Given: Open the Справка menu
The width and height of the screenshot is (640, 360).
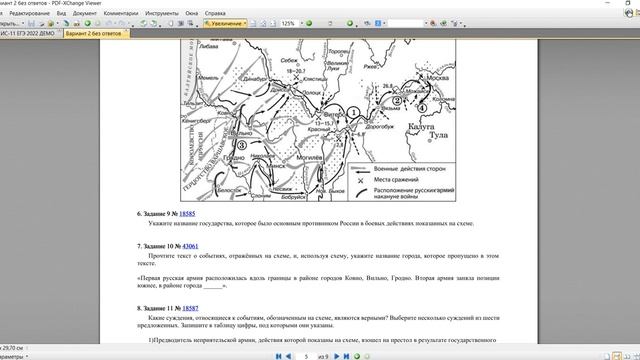Looking at the screenshot, I should point(215,13).
